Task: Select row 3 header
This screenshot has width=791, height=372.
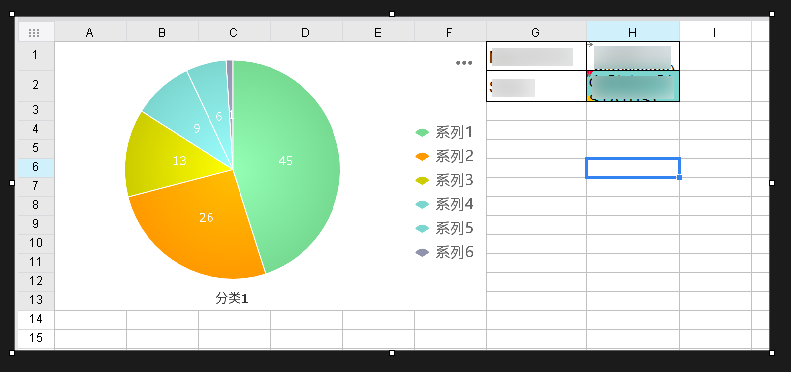Action: [x=35, y=111]
